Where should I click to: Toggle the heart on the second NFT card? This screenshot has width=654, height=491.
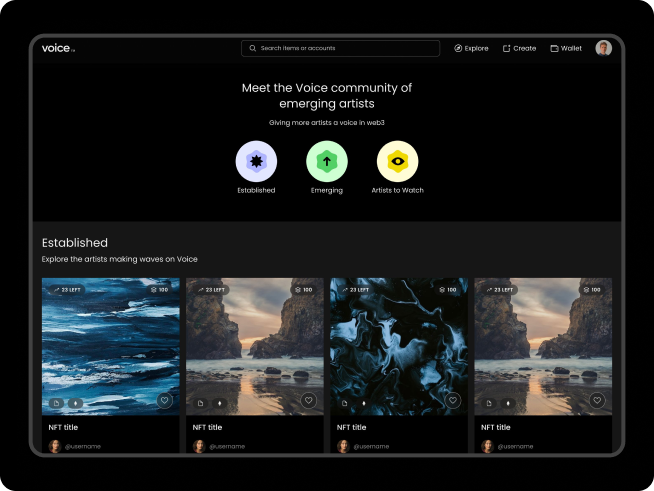tap(309, 400)
